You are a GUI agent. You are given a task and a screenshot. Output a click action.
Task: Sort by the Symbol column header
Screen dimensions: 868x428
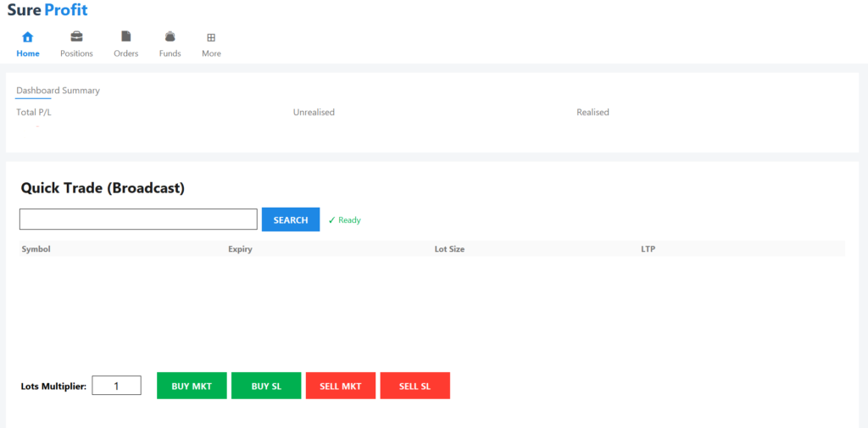point(36,249)
